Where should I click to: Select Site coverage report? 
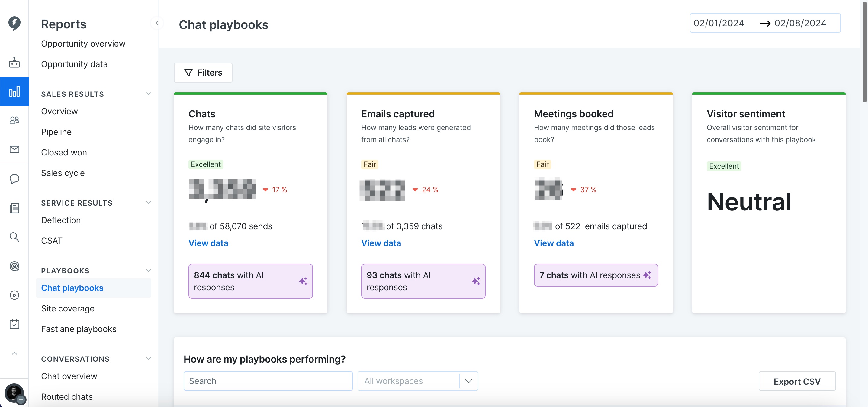click(68, 308)
